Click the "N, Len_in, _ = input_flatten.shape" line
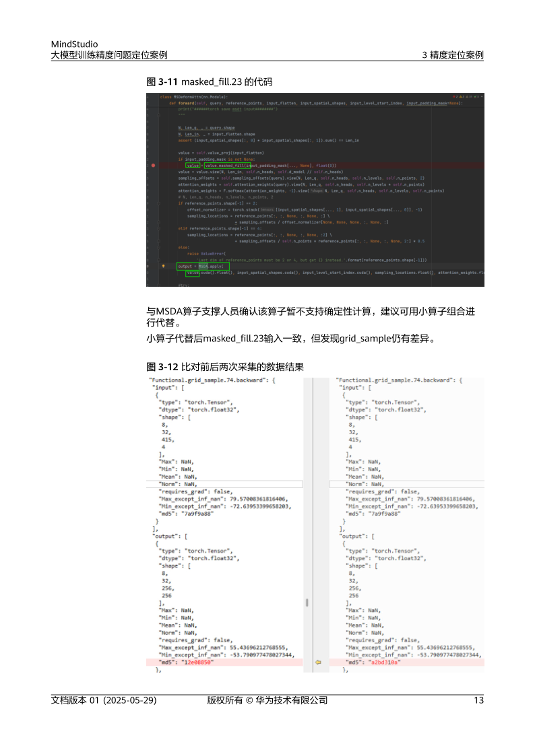The image size is (535, 756). (x=216, y=134)
